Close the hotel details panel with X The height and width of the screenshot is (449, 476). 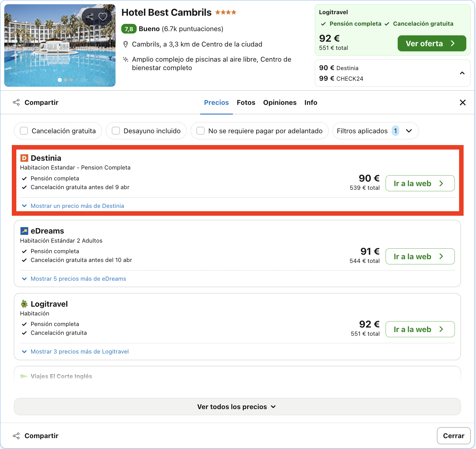[463, 103]
